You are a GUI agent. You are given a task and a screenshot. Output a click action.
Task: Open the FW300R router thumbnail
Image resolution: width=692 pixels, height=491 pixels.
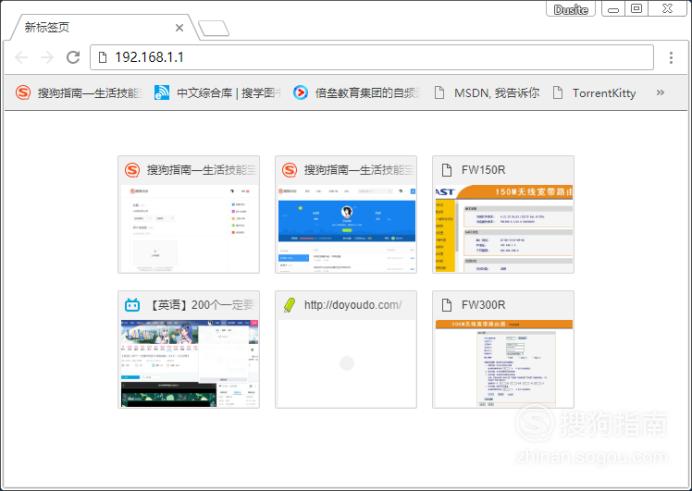(503, 349)
